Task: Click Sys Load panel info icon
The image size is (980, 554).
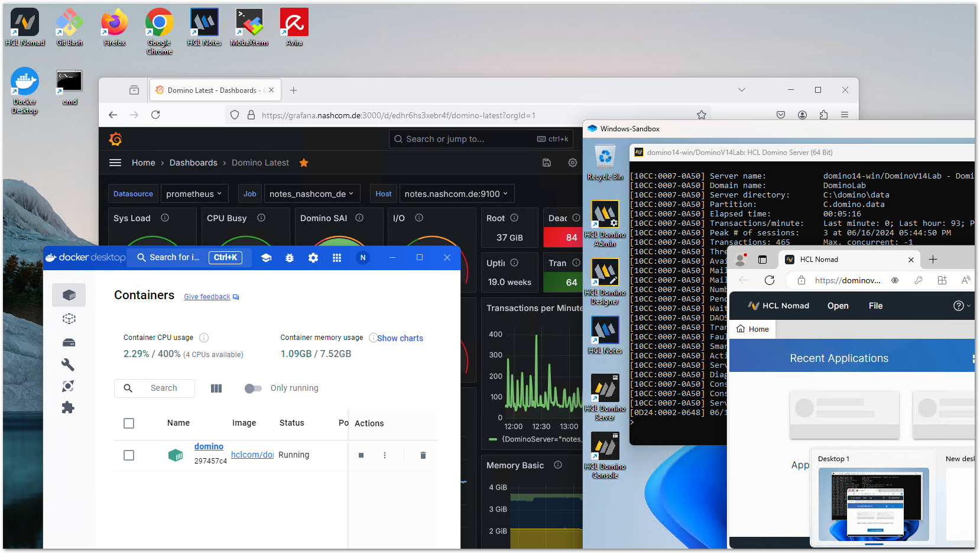Action: pos(165,218)
